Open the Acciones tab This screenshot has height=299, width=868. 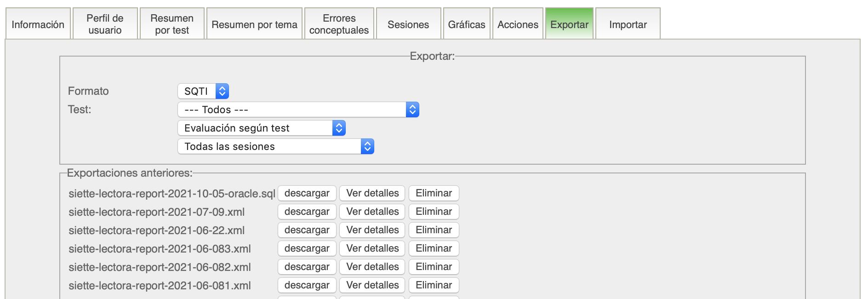(518, 24)
